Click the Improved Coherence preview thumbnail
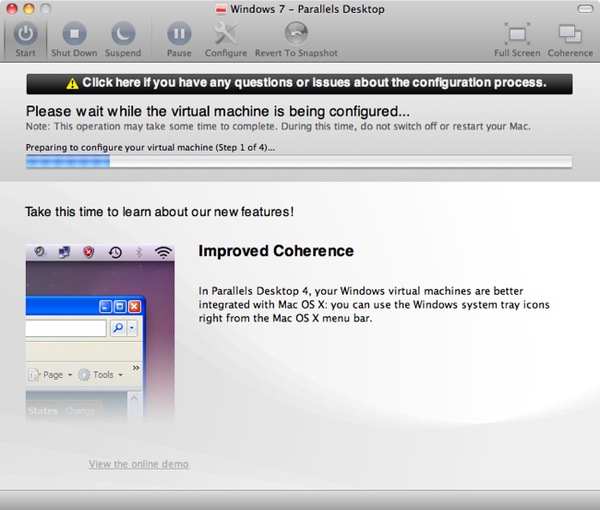 coord(100,334)
